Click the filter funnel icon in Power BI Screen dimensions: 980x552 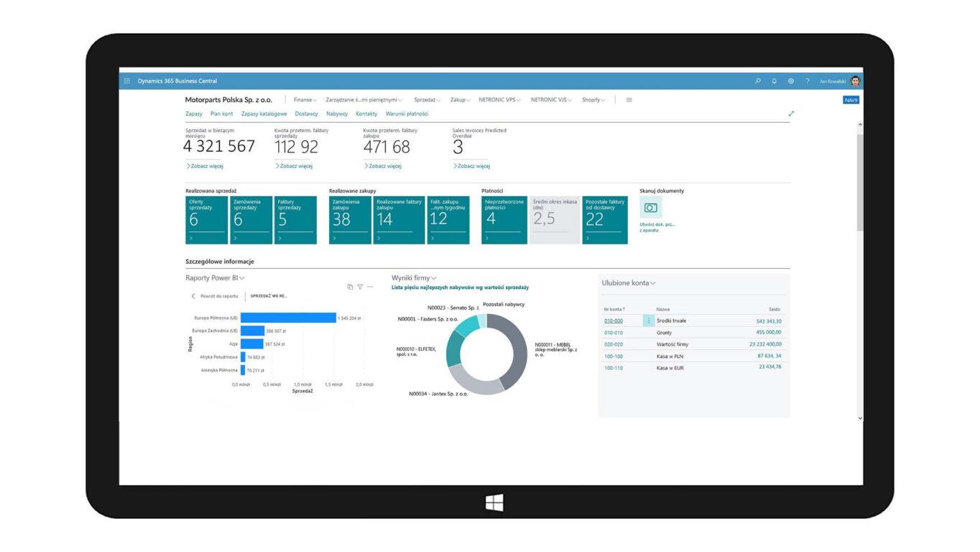point(360,287)
